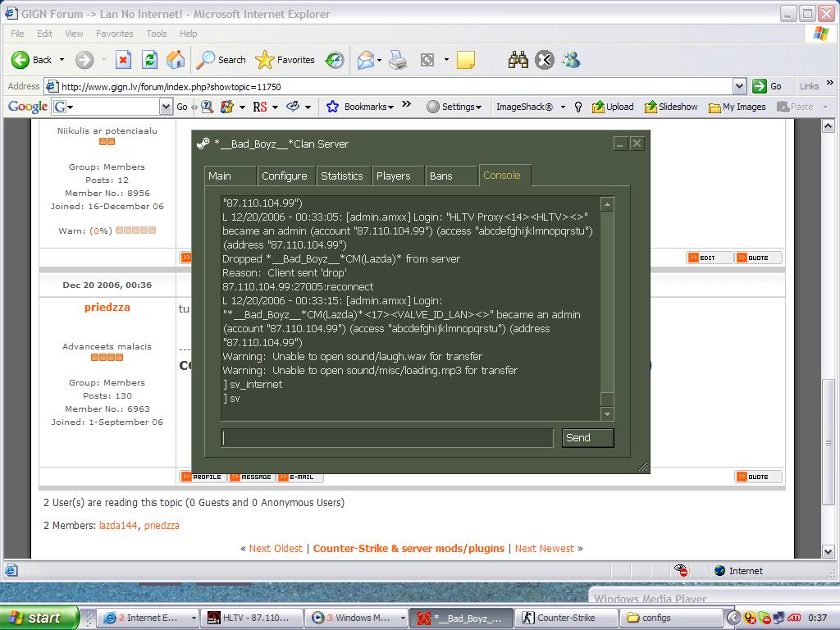Switch to the HLTV taskbar window
Screen dimensions: 840x630
click(x=252, y=618)
